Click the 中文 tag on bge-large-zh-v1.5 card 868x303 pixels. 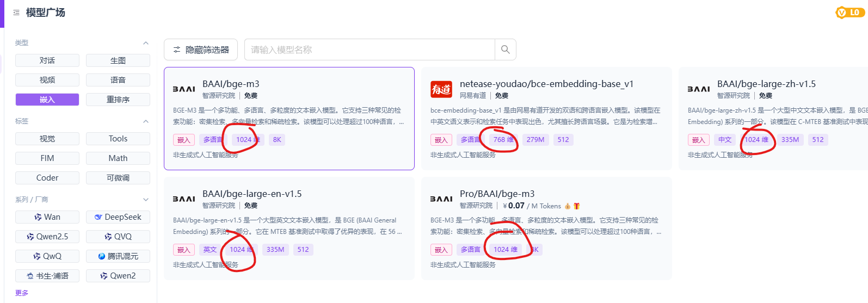725,140
